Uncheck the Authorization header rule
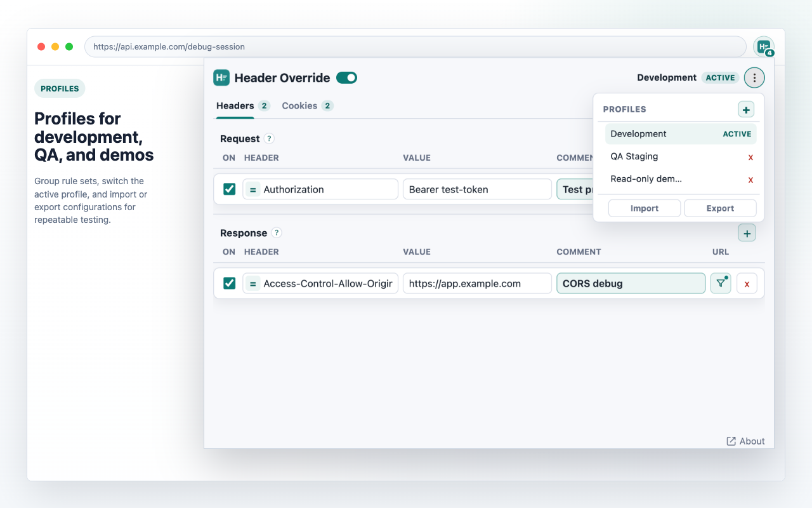This screenshot has height=508, width=812. (x=230, y=189)
